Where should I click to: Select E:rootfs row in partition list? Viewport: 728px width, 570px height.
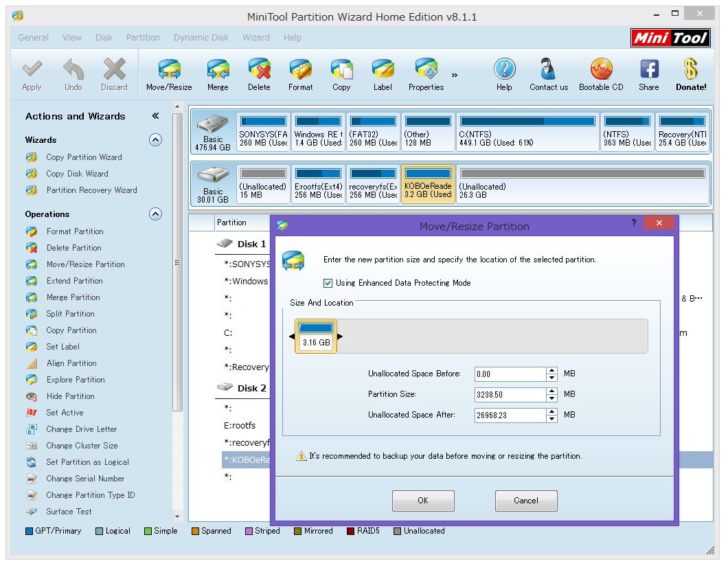(x=240, y=426)
